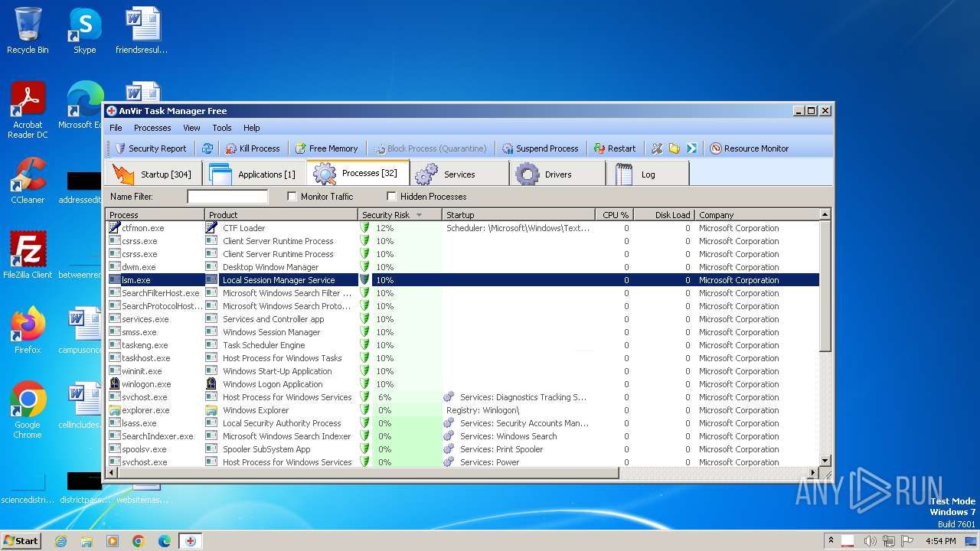Open the Processes menu
Image resolution: width=980 pixels, height=551 pixels.
click(152, 128)
